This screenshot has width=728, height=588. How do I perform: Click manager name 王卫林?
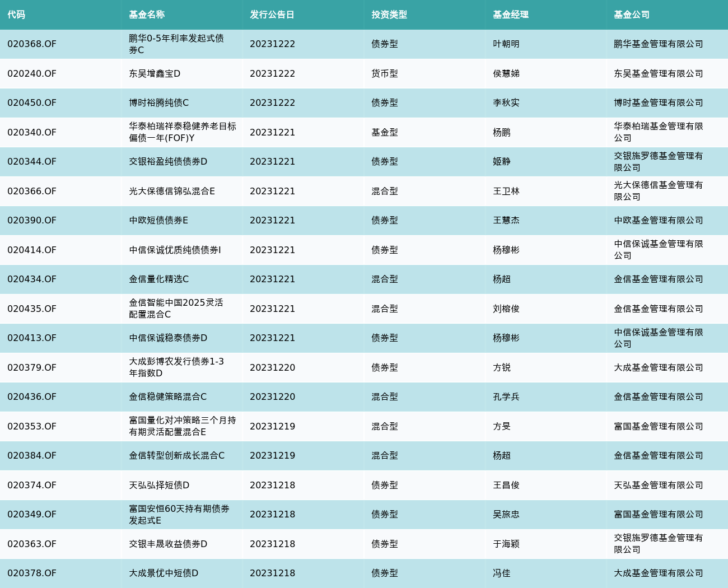coord(506,191)
